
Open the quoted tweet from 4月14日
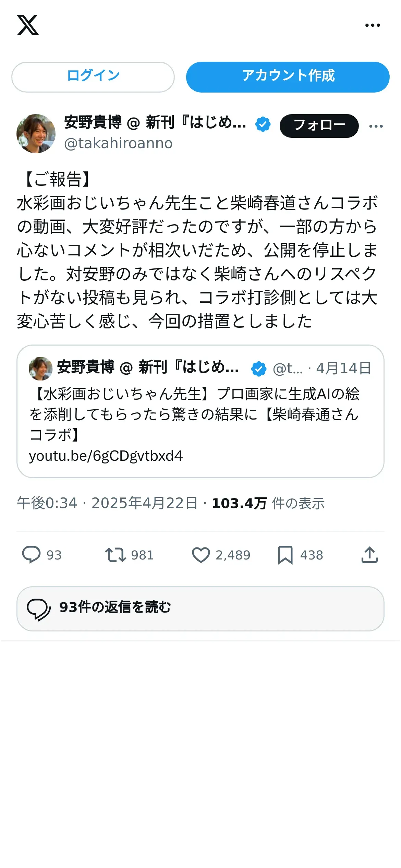[200, 411]
